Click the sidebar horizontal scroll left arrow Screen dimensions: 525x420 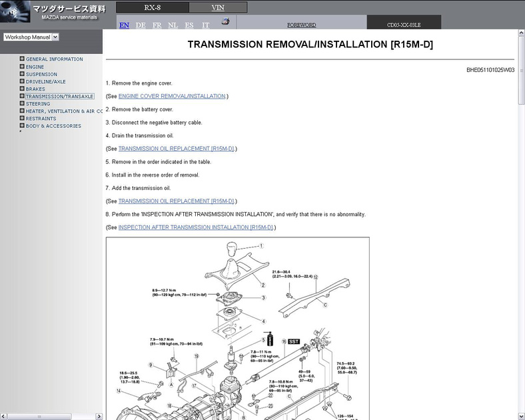click(x=3, y=416)
